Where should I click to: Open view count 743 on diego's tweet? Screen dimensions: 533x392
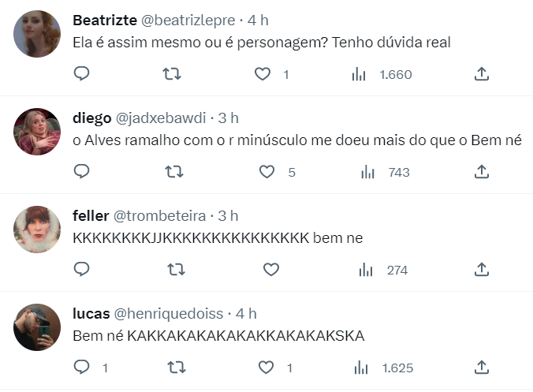click(385, 172)
